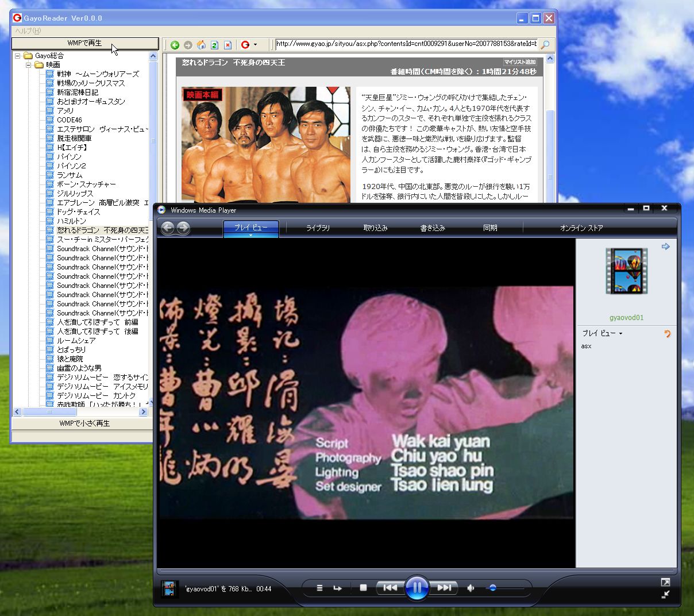Open オンライン ストア tab in Media Player
694x616 pixels.
point(581,228)
